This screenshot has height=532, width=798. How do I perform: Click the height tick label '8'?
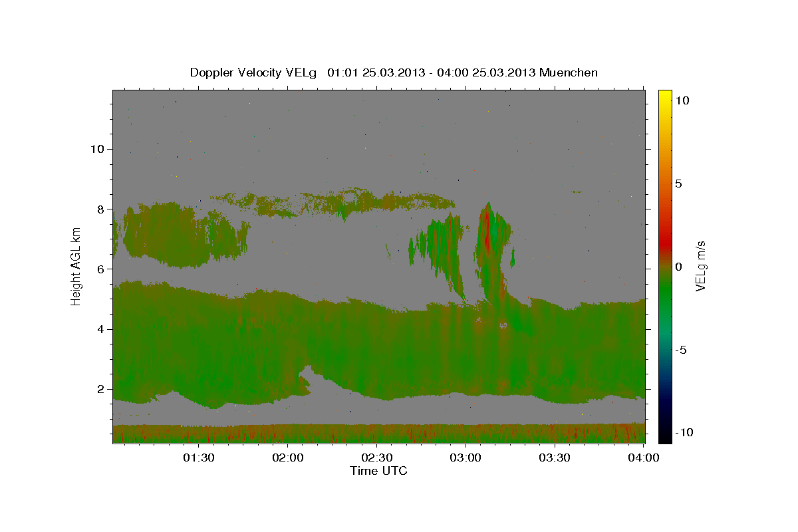[100, 209]
